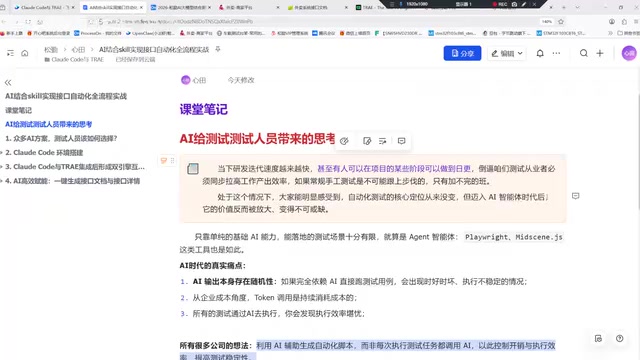Click the vertical page scrollbar

[638, 151]
